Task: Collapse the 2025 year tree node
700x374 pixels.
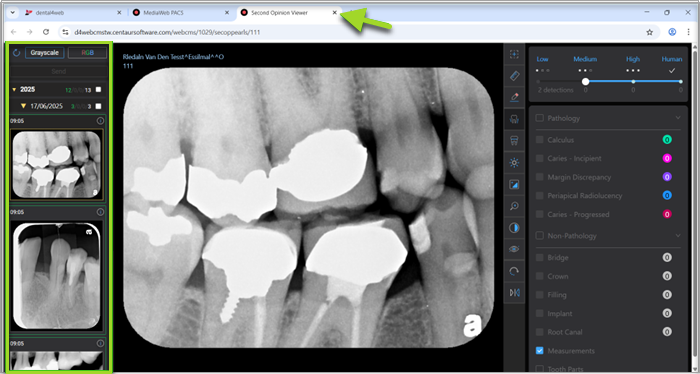Action: (14, 90)
